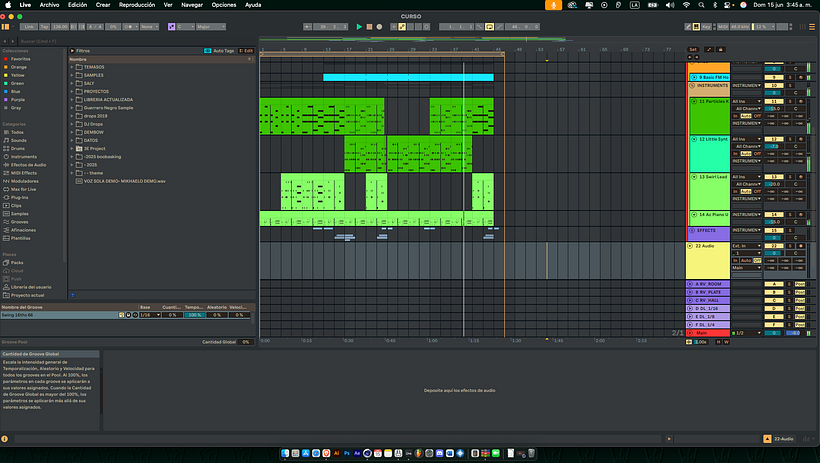Click the Set locator button
820x463 pixels.
[x=693, y=49]
